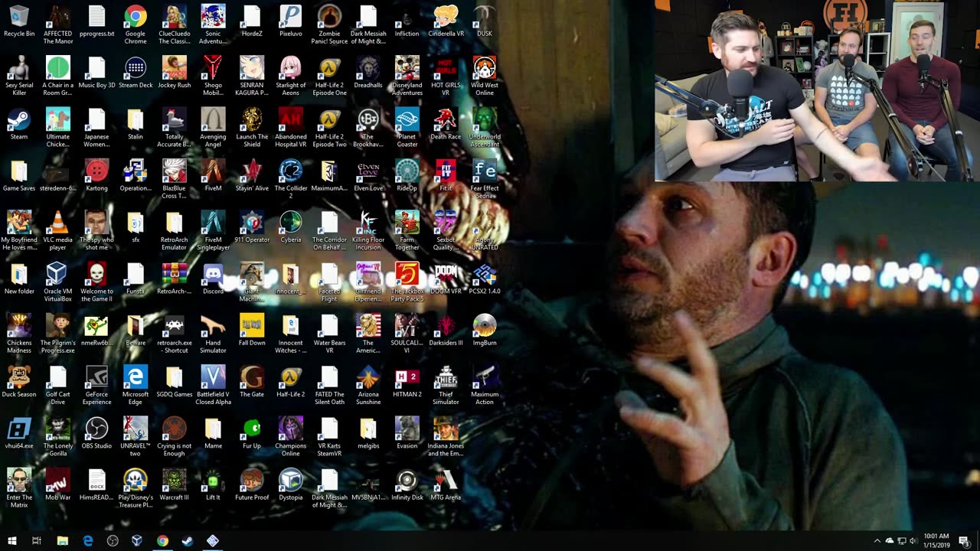
Task: Launch Arizona Sunshine desktop shortcut
Action: (367, 386)
